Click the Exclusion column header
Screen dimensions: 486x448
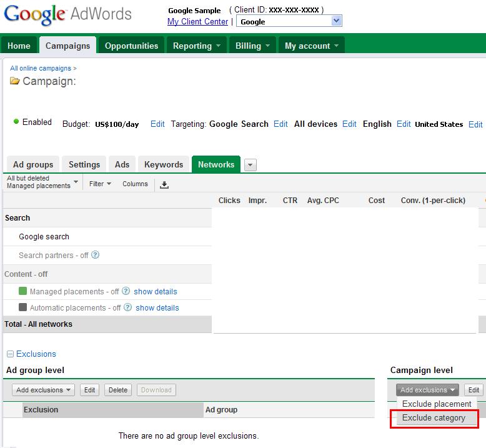[113, 410]
